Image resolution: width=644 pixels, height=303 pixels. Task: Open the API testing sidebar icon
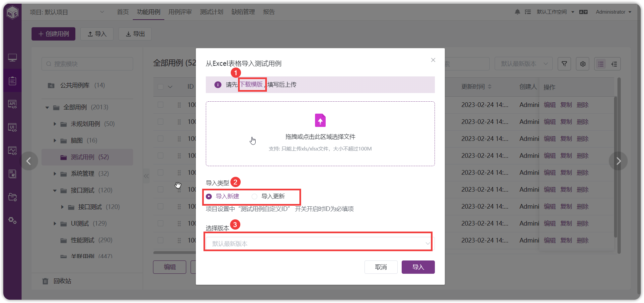pyautogui.click(x=13, y=104)
